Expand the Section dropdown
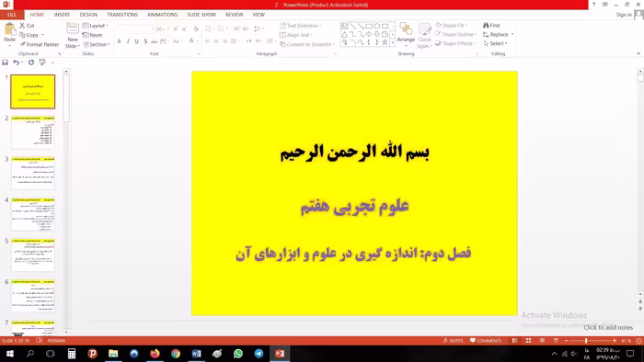Screen dimensions: 644x362 coord(97,44)
